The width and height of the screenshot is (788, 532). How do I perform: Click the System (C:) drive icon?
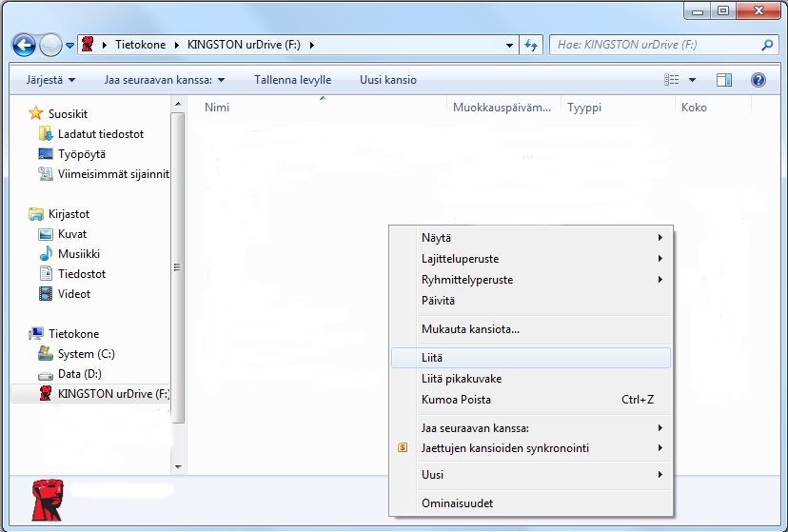[x=46, y=354]
